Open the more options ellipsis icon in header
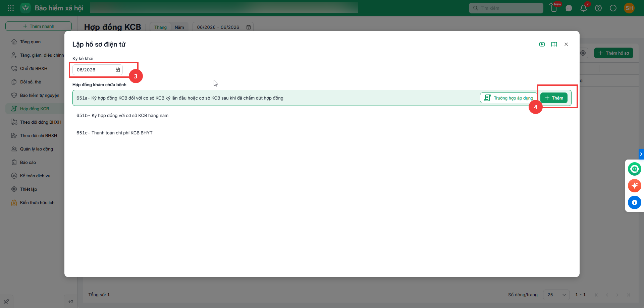644x308 pixels. pyautogui.click(x=613, y=8)
